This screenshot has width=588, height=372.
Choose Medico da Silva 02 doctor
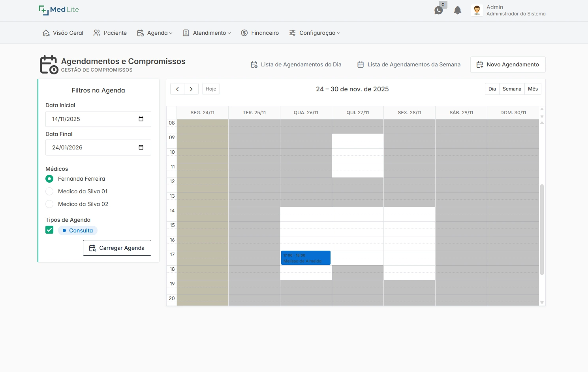(49, 204)
